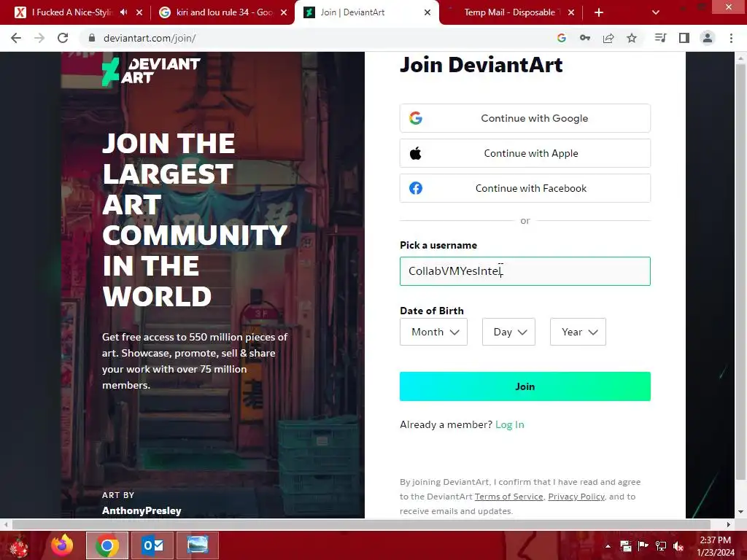
Task: Switch to the Temp Mail tab
Action: click(x=510, y=12)
